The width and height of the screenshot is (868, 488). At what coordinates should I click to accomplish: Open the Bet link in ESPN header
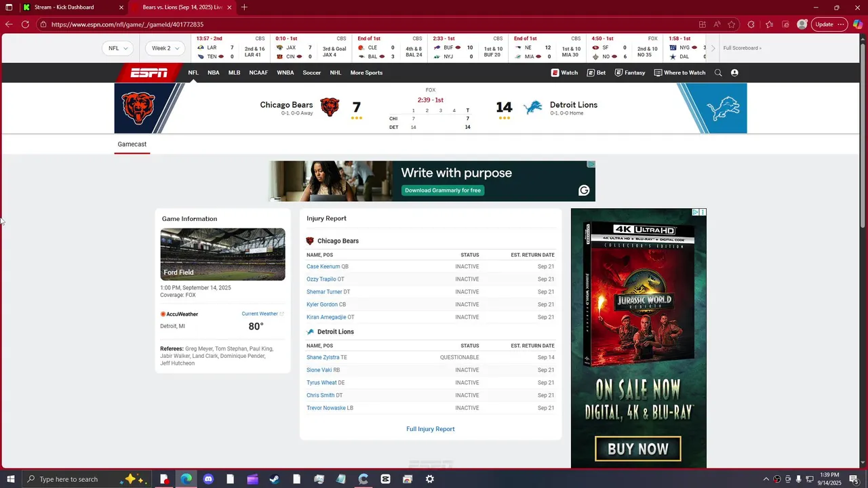(x=596, y=73)
